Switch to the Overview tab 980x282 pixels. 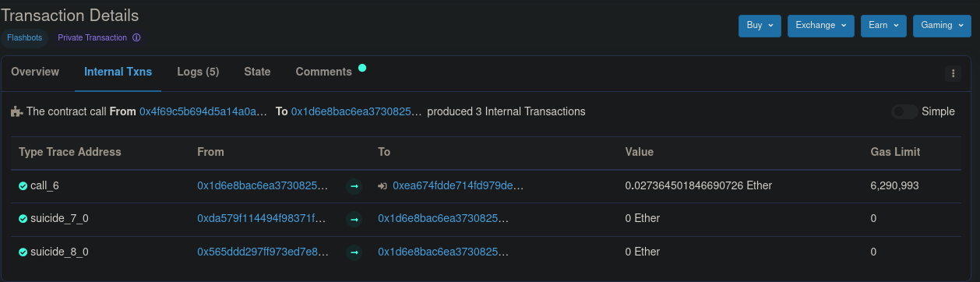(35, 72)
